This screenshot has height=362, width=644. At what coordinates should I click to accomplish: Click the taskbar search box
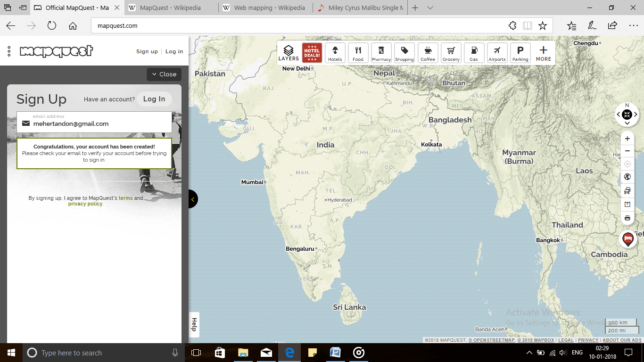104,353
